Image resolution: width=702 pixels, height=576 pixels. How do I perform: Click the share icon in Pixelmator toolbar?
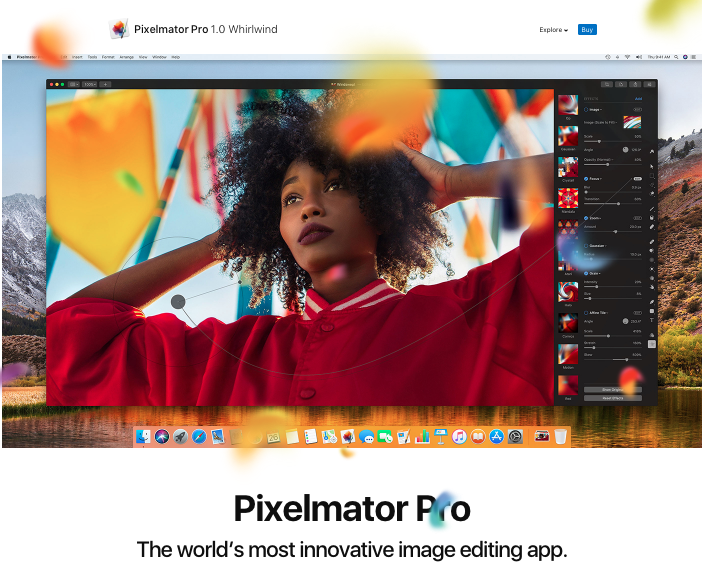pos(635,84)
